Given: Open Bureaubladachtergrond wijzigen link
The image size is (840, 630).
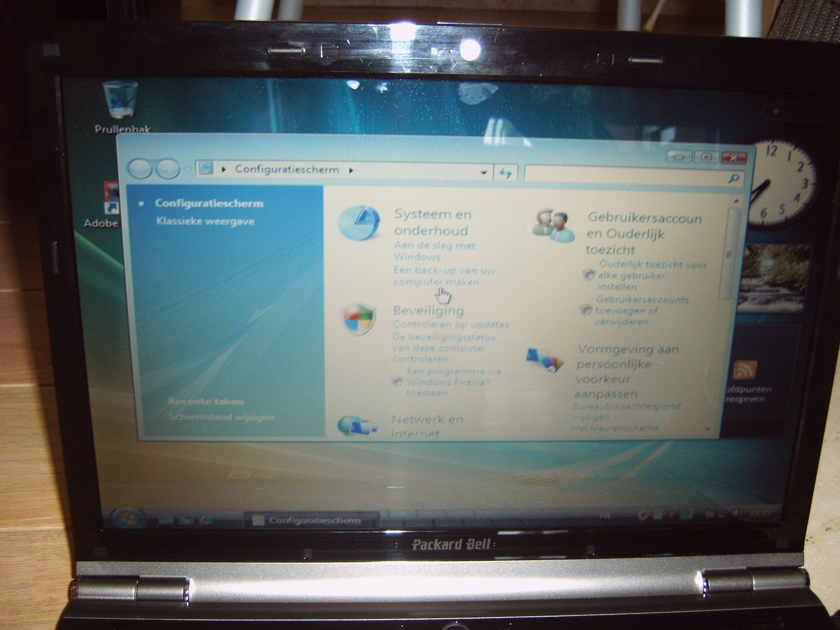Looking at the screenshot, I should [x=627, y=411].
